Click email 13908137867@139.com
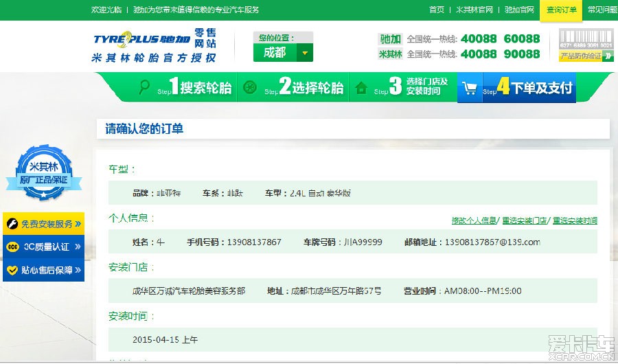This screenshot has width=618, height=364. pyautogui.click(x=492, y=242)
